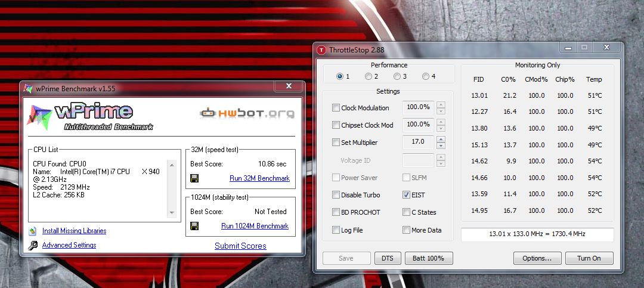Toggle the C States checkbox
The height and width of the screenshot is (288, 644).
coord(406,212)
